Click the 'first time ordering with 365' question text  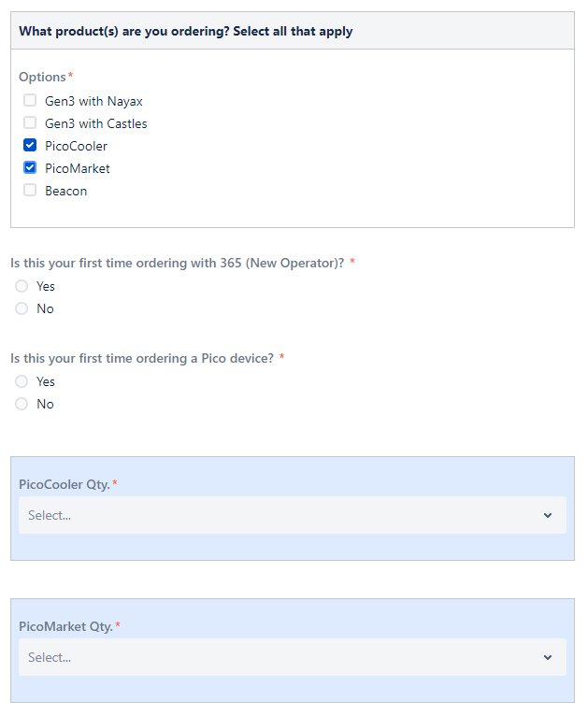coord(177,263)
